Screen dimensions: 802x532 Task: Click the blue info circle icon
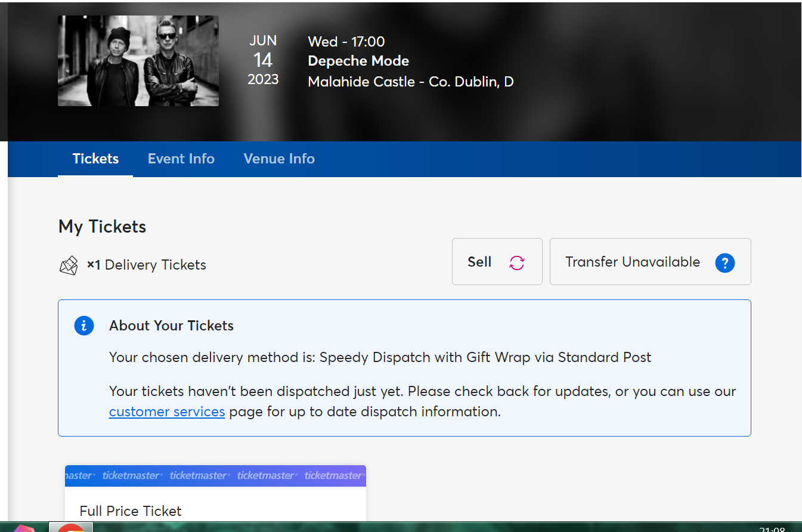(x=84, y=326)
